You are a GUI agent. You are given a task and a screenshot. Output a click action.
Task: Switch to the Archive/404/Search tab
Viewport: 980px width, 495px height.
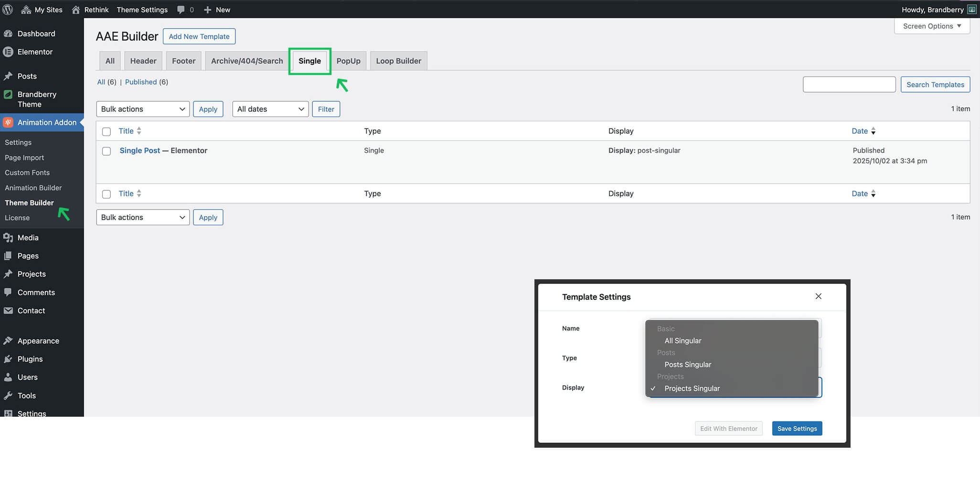coord(247,61)
